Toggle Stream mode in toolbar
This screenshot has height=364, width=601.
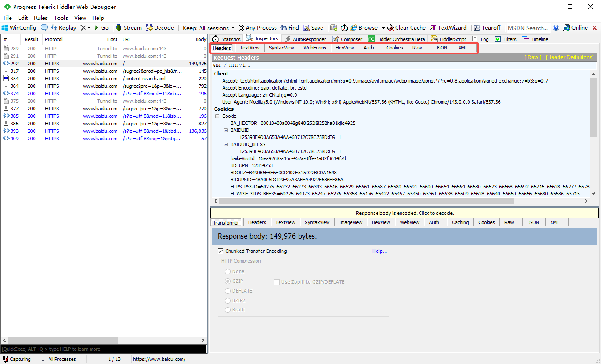click(x=129, y=28)
